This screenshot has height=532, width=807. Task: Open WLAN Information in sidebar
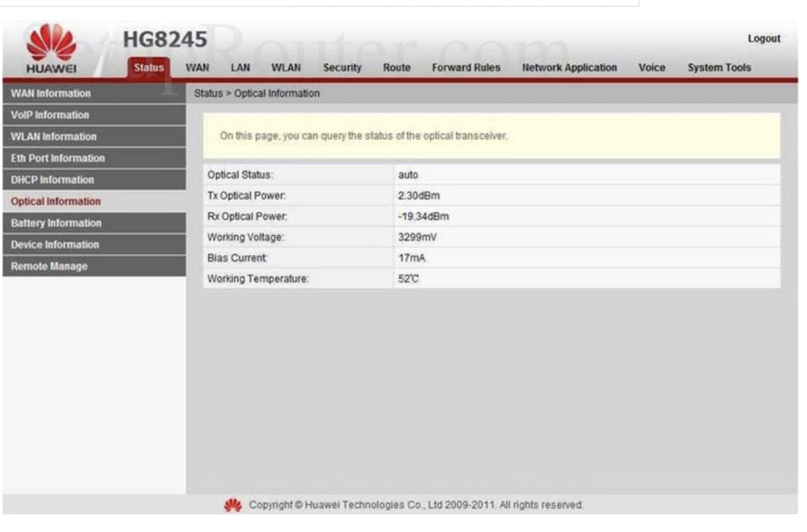tap(94, 136)
